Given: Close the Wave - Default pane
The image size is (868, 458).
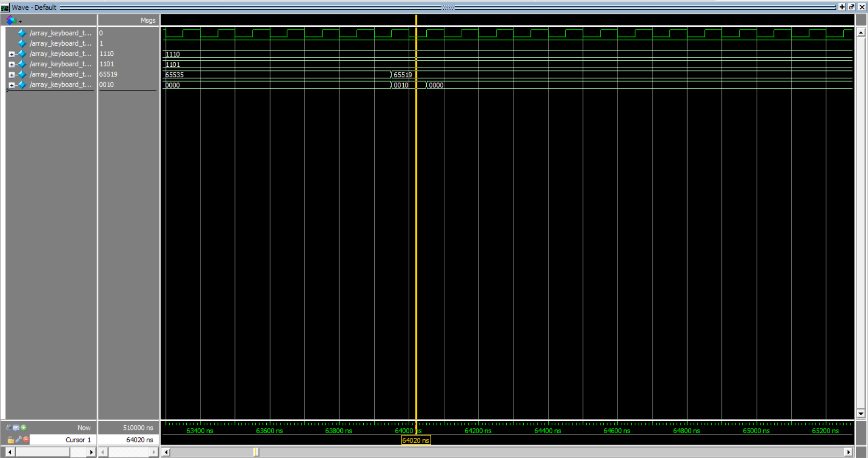Looking at the screenshot, I should coord(862,7).
